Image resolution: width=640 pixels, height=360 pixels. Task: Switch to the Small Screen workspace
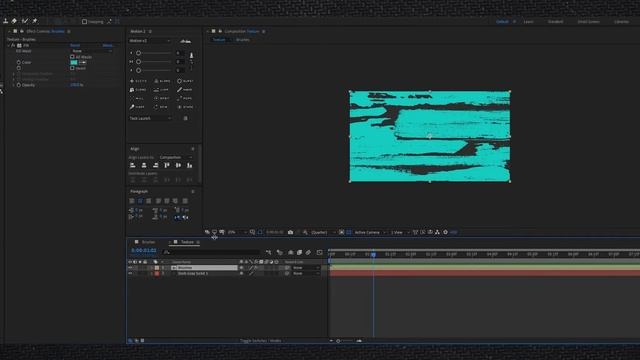point(589,22)
